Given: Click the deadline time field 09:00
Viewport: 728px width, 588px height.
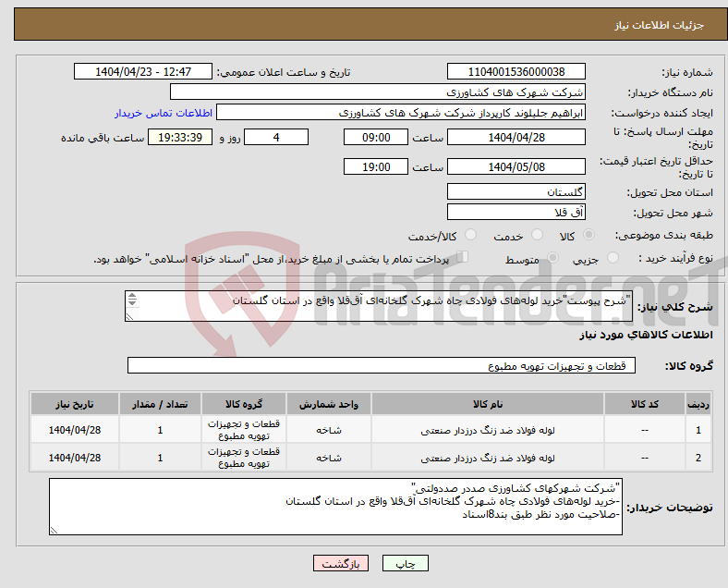Looking at the screenshot, I should coord(376,138).
